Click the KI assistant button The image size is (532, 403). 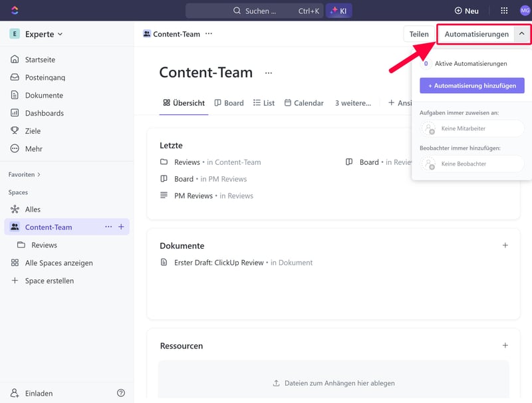(x=338, y=11)
